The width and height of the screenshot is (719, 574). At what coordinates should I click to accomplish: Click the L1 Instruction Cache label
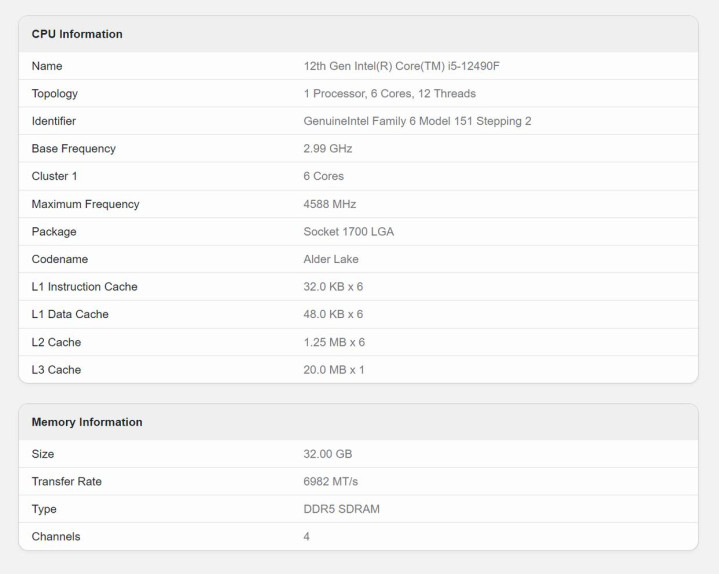[84, 287]
